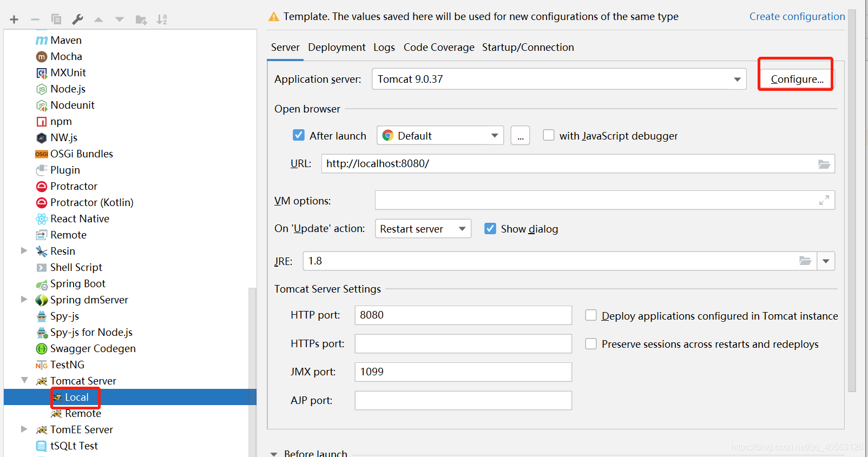
Task: Click the Create configuration link
Action: tap(797, 16)
